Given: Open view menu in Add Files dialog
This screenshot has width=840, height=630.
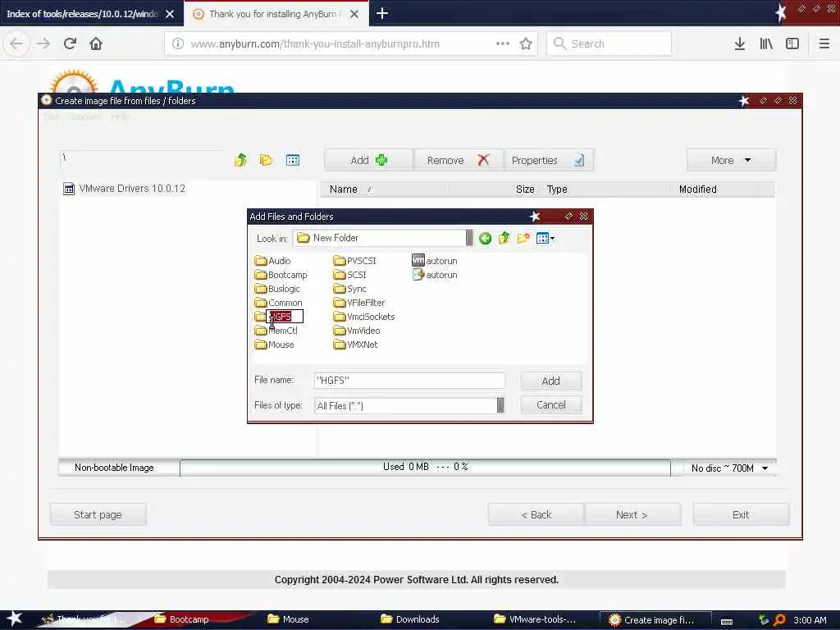Looking at the screenshot, I should point(546,238).
